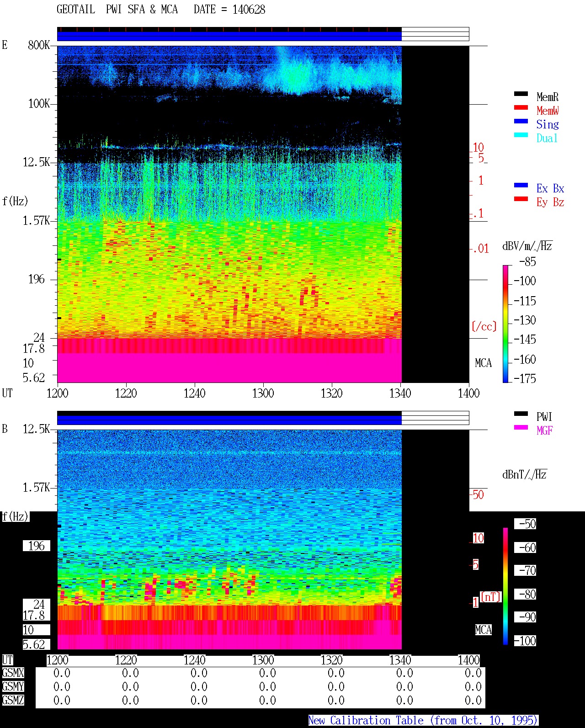
Task: Select the blue Sing legend swatch
Action: (x=521, y=121)
